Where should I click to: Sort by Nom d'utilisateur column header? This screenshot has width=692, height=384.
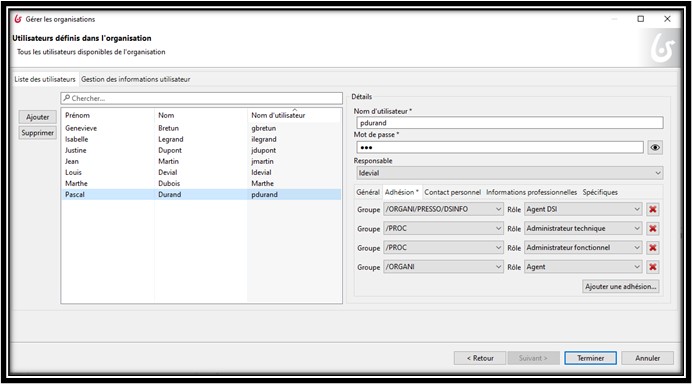(294, 115)
